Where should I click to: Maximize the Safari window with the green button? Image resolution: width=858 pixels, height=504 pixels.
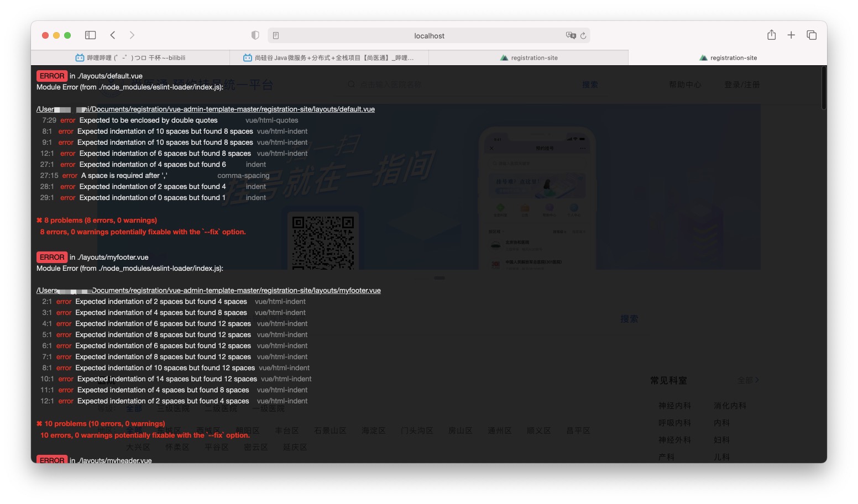coord(67,35)
